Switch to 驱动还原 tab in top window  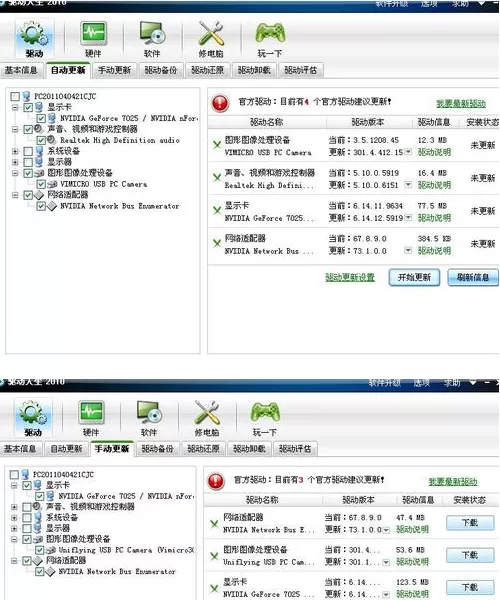tap(208, 70)
